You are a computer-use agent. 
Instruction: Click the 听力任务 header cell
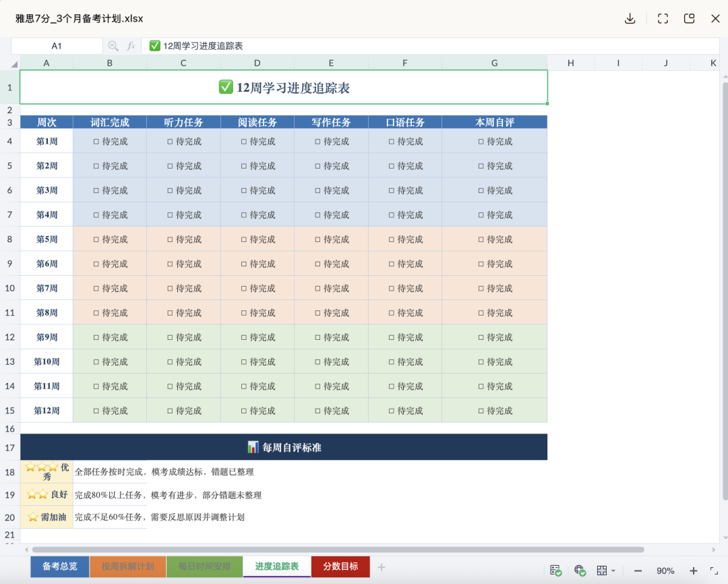(183, 122)
